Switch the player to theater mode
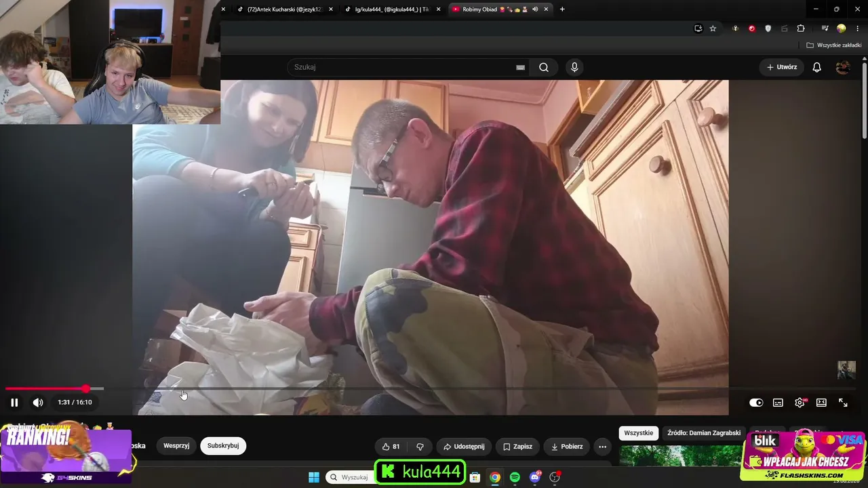 coord(821,403)
